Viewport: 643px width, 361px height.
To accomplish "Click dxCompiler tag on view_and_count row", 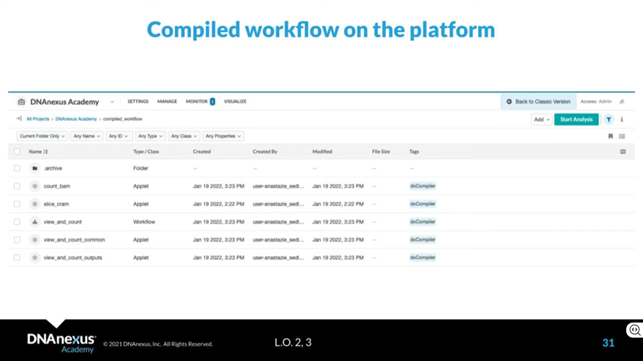I will point(422,222).
